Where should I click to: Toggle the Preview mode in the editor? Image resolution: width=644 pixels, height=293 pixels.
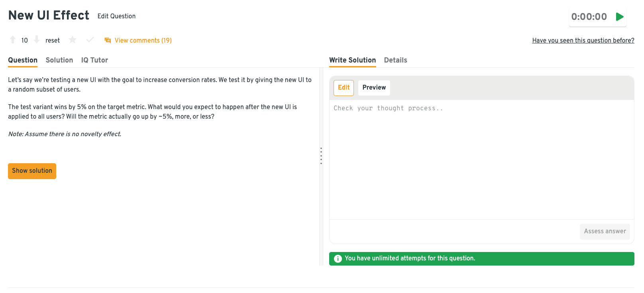[374, 88]
